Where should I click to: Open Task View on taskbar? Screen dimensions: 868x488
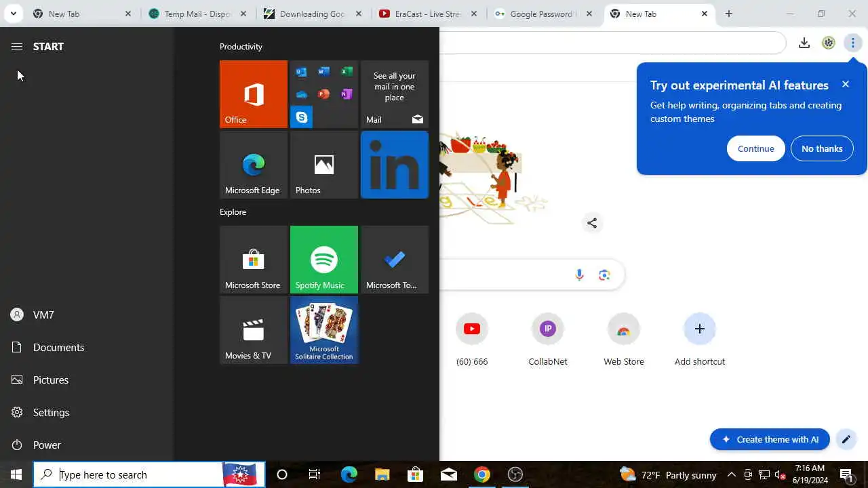pyautogui.click(x=315, y=474)
